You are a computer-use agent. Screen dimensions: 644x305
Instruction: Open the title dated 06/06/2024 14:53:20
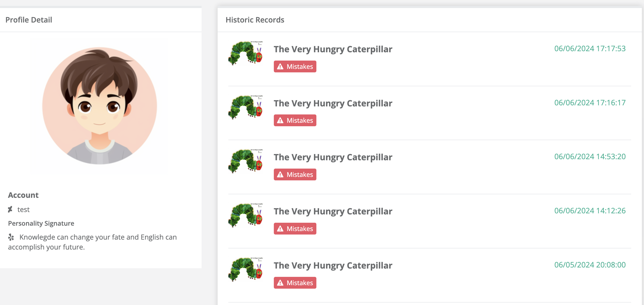pos(333,157)
